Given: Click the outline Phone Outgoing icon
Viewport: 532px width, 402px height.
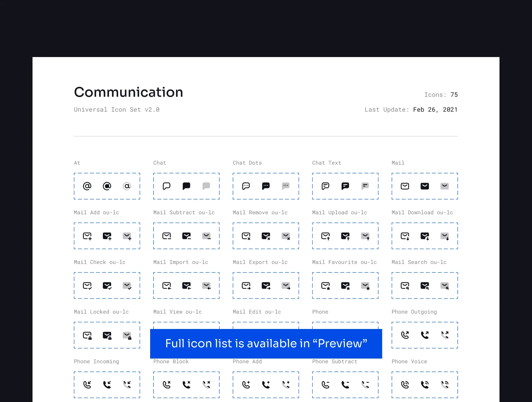Looking at the screenshot, I should 405,335.
